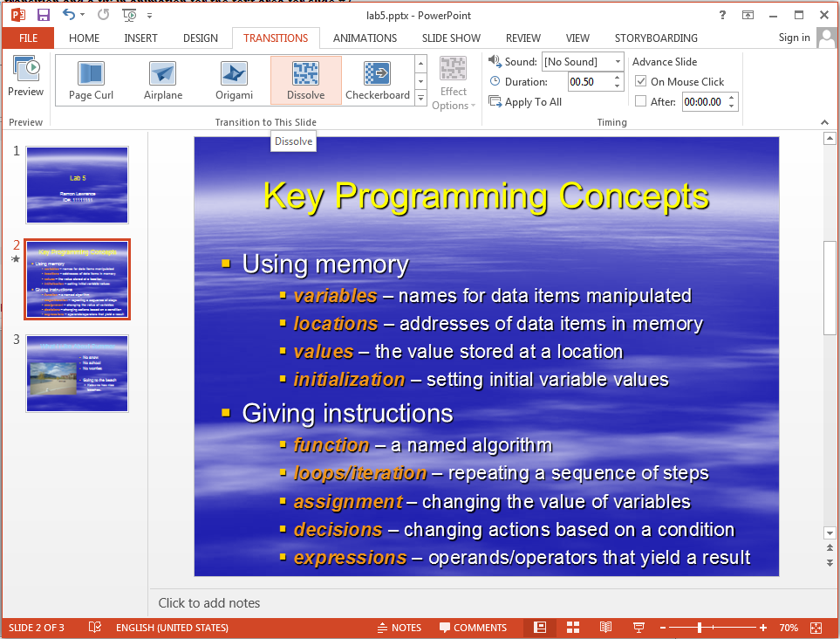Switch to the INSERT tab
840x639 pixels.
pos(141,38)
